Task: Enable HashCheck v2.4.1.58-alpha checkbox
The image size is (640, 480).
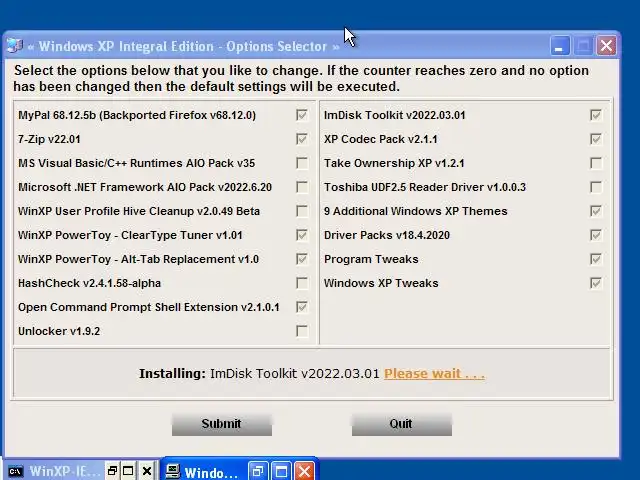Action: pos(302,283)
